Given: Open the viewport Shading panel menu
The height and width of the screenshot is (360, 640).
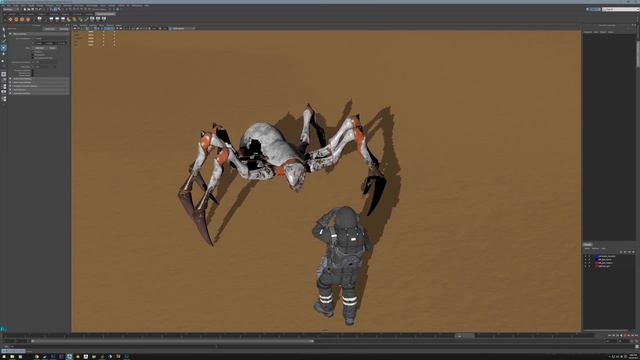Looking at the screenshot, I should [x=84, y=25].
